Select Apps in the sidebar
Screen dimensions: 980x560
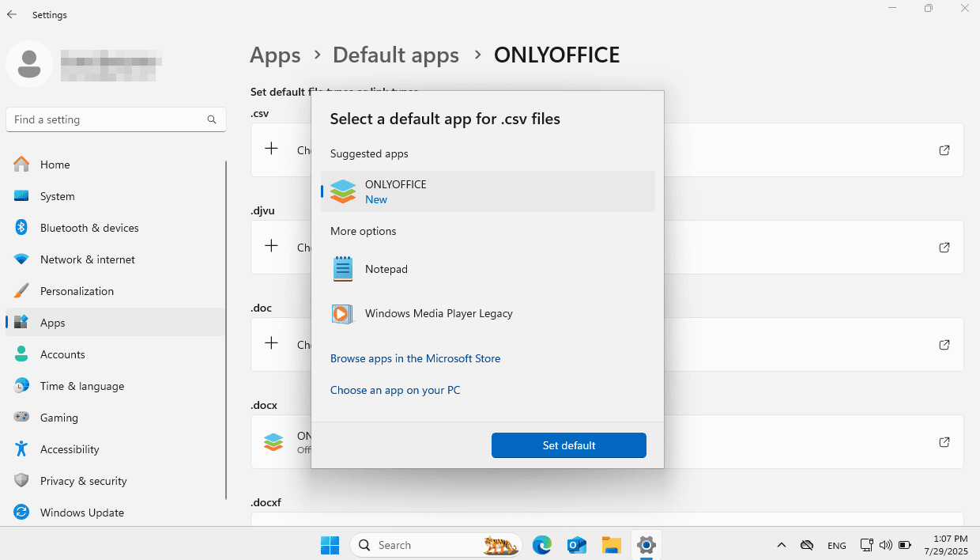tap(115, 323)
